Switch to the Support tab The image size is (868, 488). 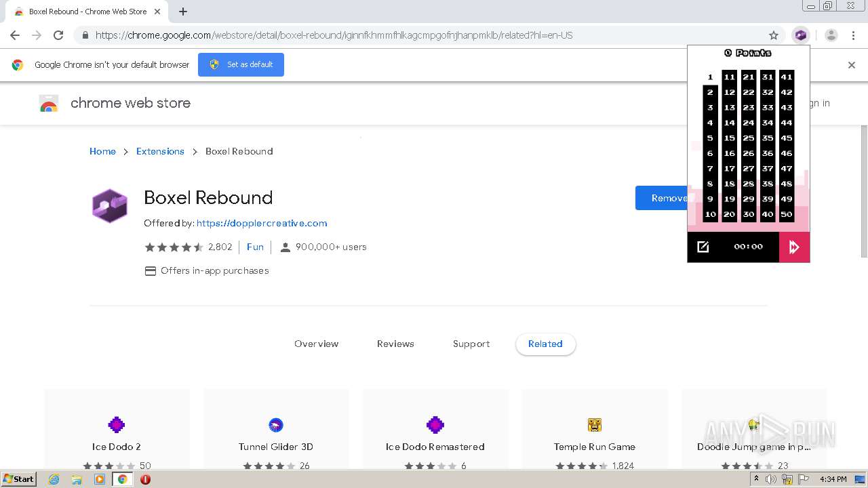471,344
